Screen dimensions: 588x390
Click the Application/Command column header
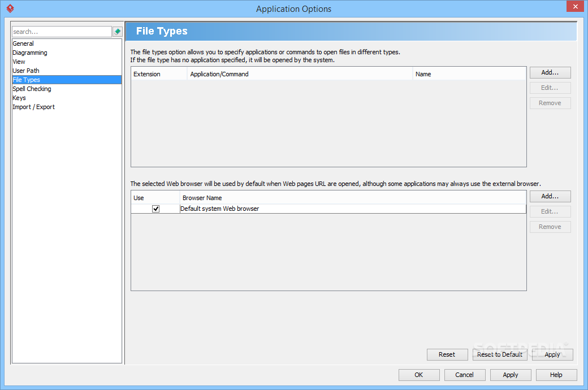pos(300,74)
